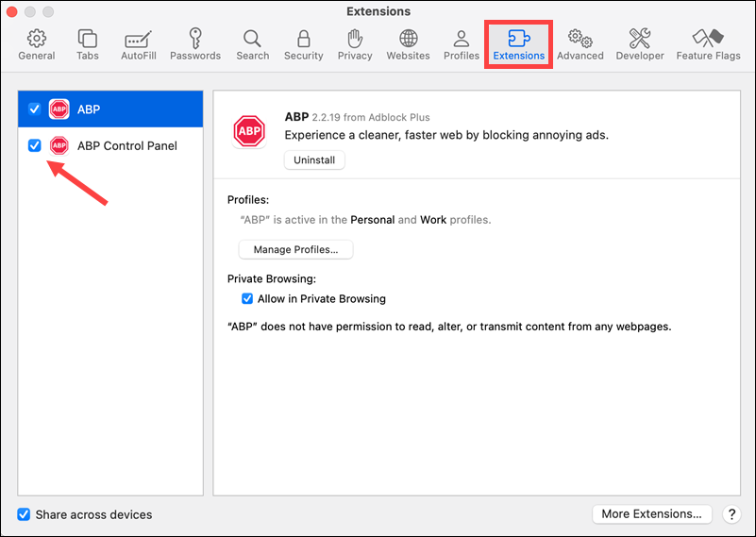The image size is (756, 537).
Task: Select the ABP Control Panel row
Action: [110, 145]
